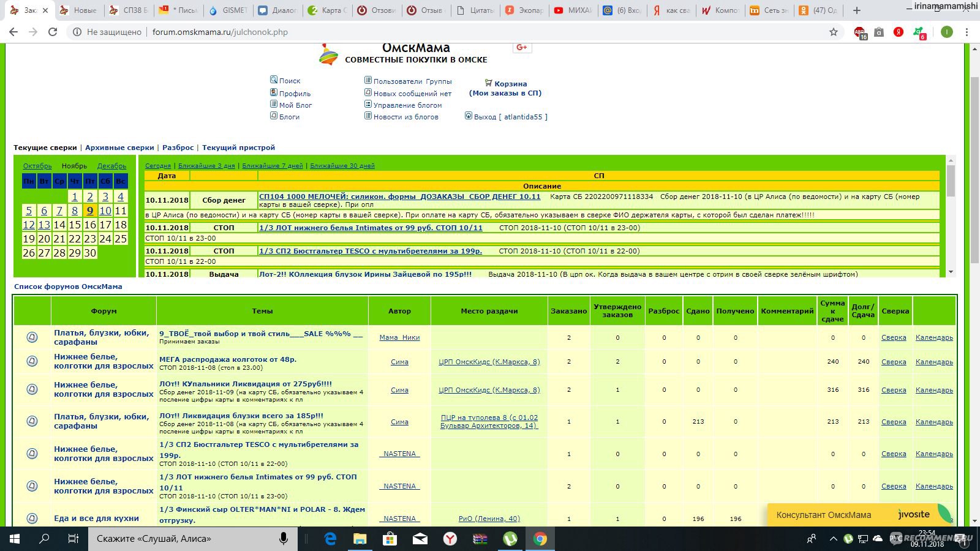This screenshot has width=980, height=551.
Task: Select November 10 in calendar
Action: (x=105, y=211)
